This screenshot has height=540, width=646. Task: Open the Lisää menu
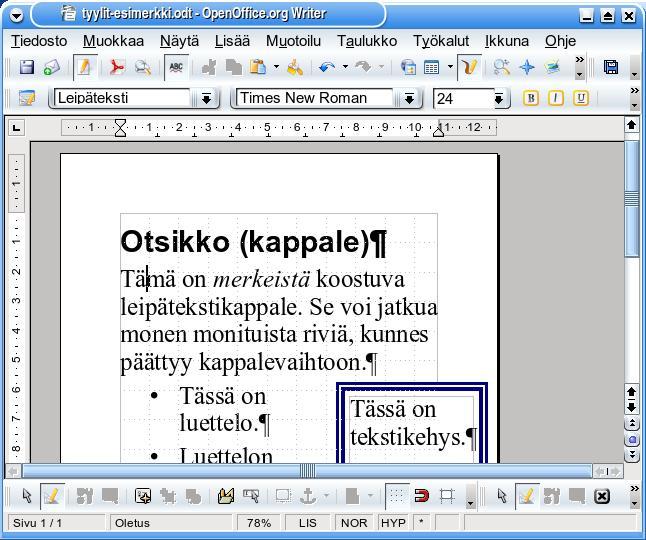click(x=232, y=41)
